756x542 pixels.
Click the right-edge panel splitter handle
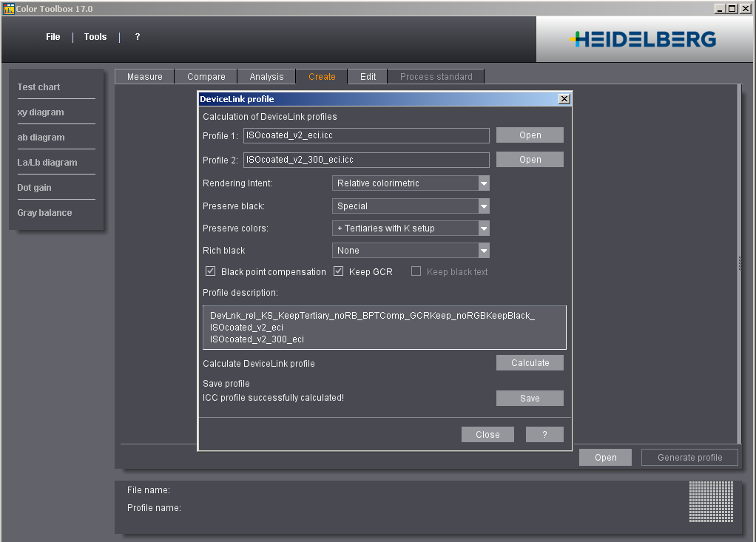740,263
